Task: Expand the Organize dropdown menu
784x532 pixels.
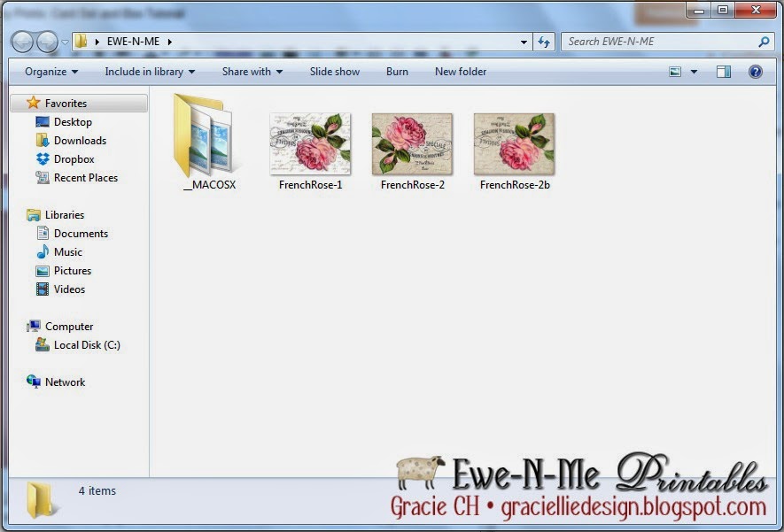Action: (x=51, y=72)
